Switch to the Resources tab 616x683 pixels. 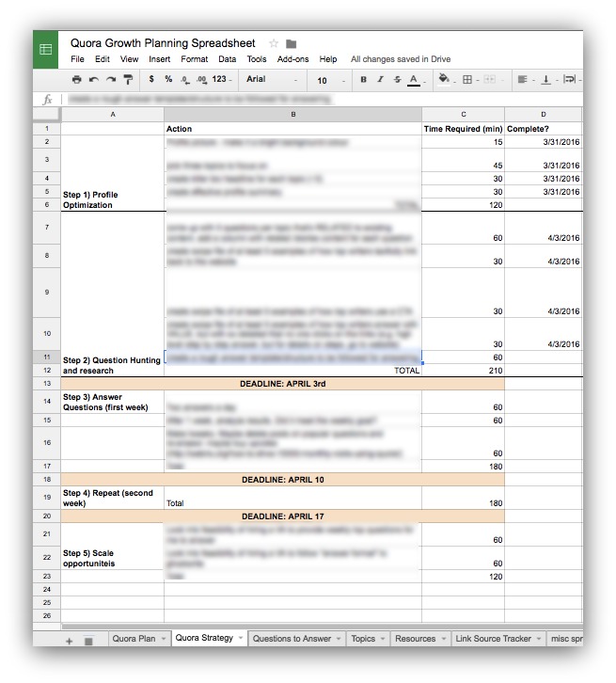pyautogui.click(x=416, y=639)
